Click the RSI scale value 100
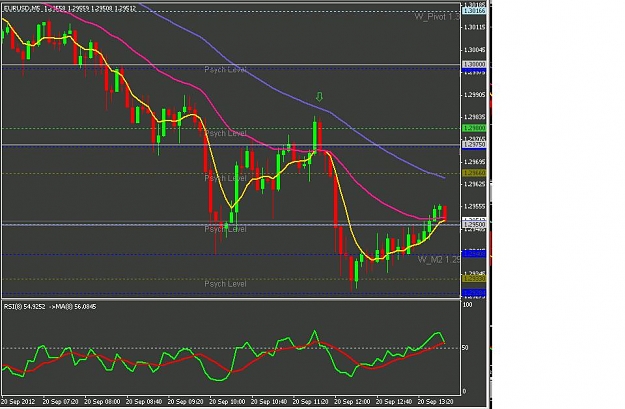625x409 pixels. point(468,305)
